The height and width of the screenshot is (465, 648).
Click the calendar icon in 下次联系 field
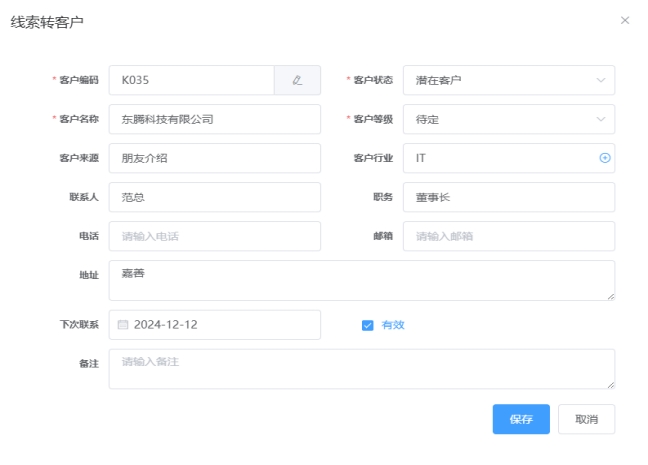tap(124, 325)
